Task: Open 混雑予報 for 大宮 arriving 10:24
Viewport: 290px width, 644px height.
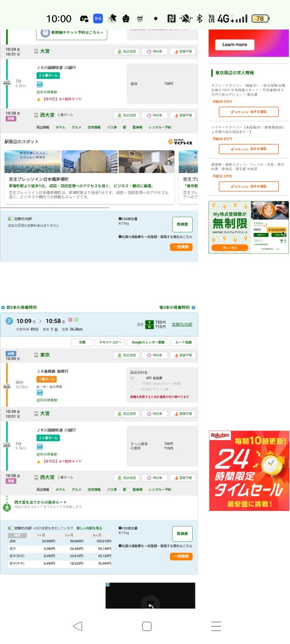Action: (182, 52)
